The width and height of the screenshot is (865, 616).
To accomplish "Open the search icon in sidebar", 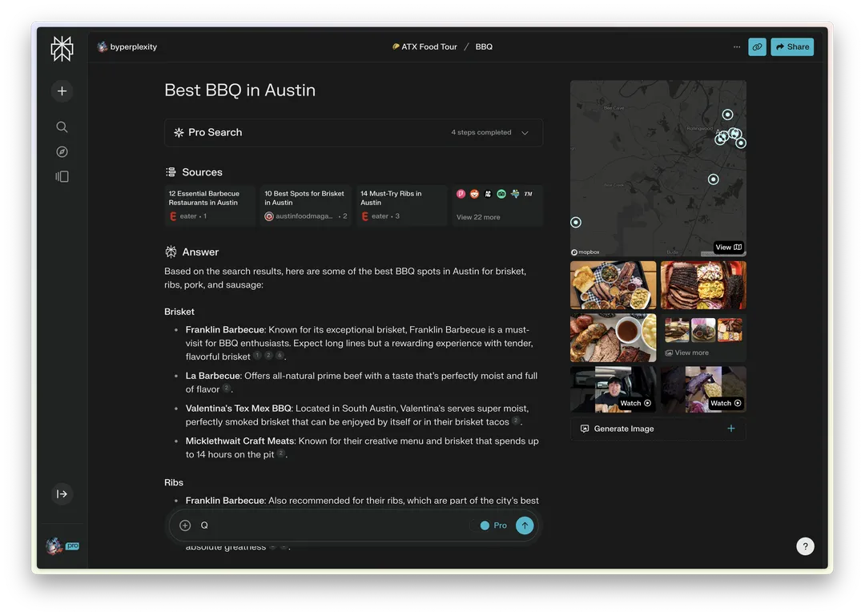I will (x=62, y=127).
